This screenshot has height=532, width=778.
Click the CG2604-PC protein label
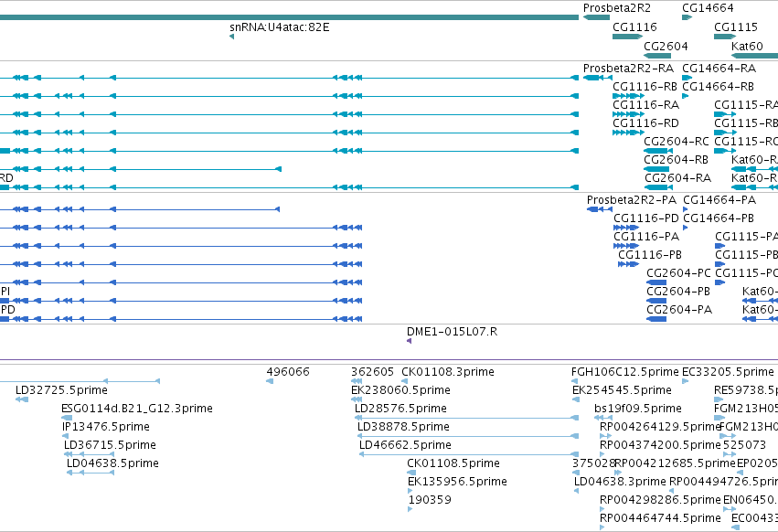[x=678, y=273]
